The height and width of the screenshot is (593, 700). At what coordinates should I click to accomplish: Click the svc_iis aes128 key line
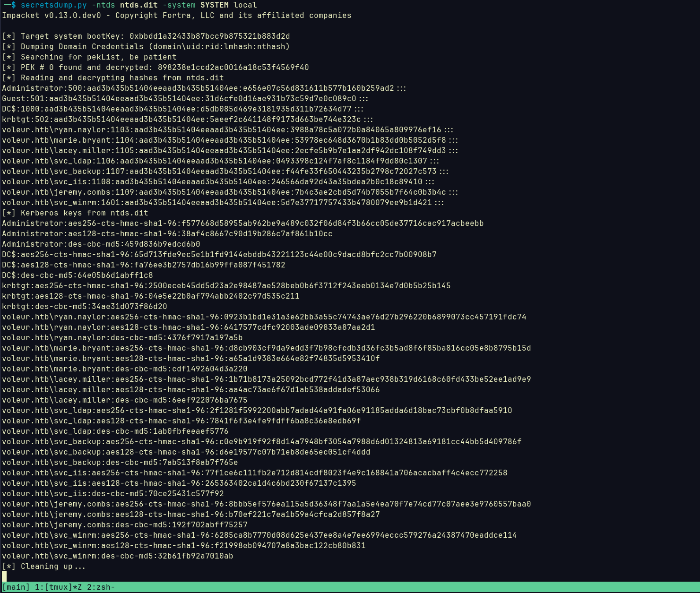[x=179, y=483]
